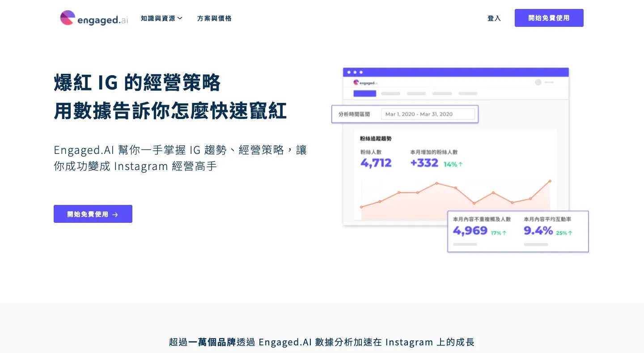
Task: Click the headline 用數據告訴你怎麼快速竄紅
Action: pos(170,111)
